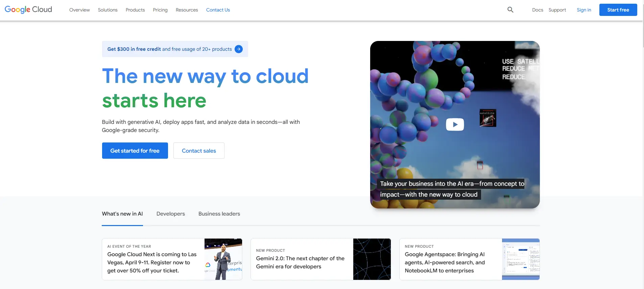
Task: Click the blue arrow in the free credit banner
Action: (239, 49)
